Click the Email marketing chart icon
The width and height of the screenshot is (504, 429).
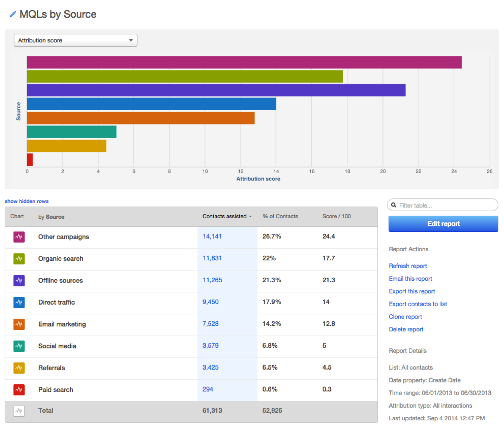19,324
